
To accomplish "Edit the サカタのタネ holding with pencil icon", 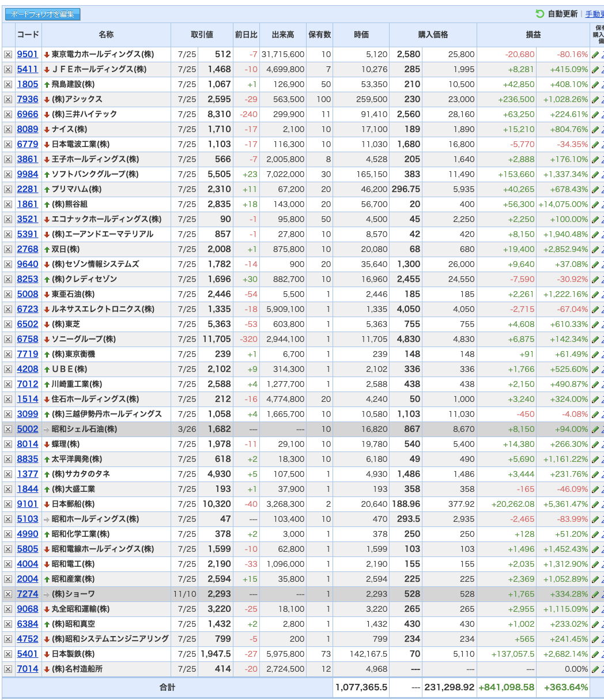I will tap(595, 474).
